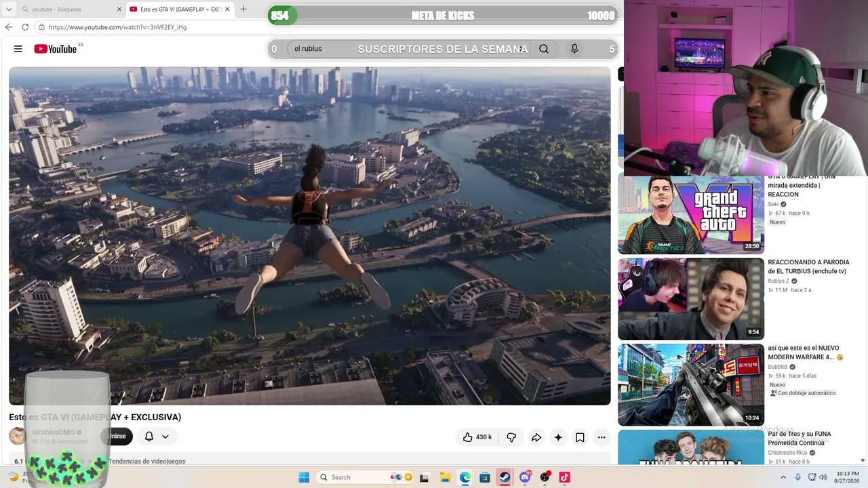The width and height of the screenshot is (868, 488).
Task: Open Steam from the taskbar
Action: click(x=505, y=477)
